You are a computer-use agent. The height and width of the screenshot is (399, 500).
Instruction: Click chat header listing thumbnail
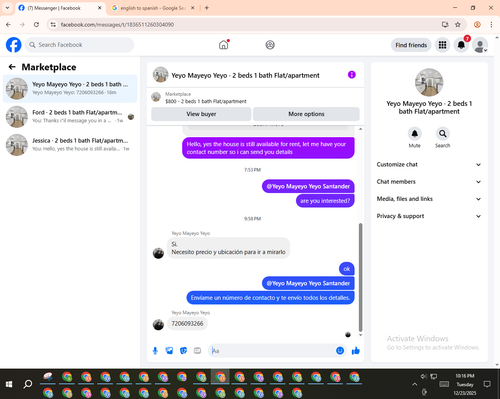[x=160, y=75]
